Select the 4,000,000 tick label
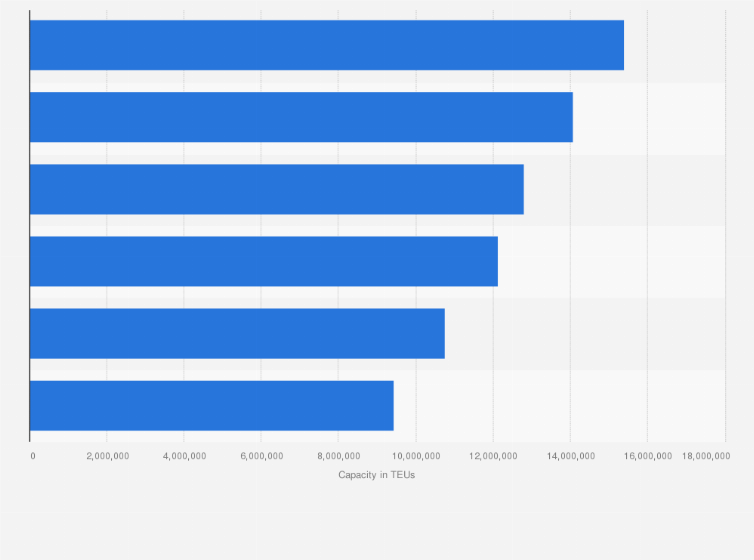Image resolution: width=754 pixels, height=560 pixels. point(185,456)
